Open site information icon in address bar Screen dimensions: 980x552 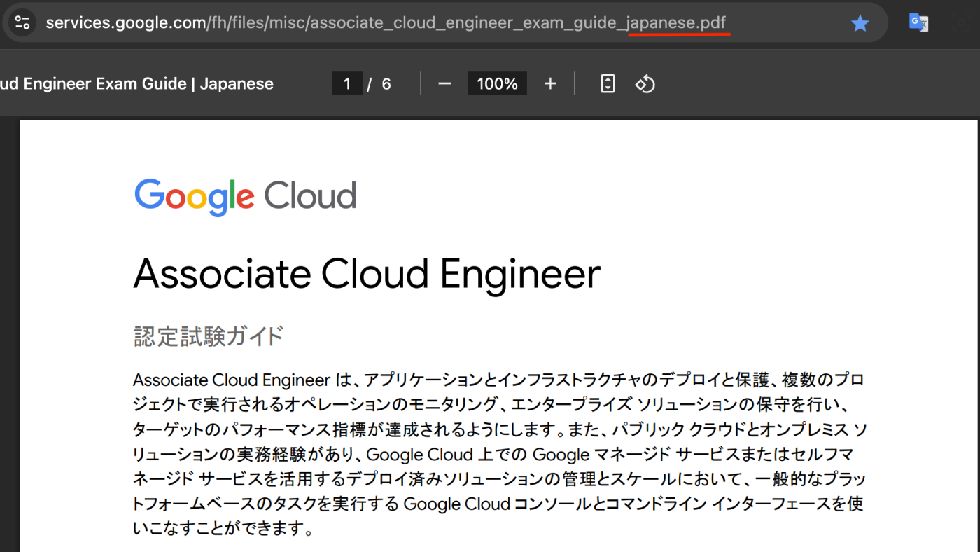click(22, 22)
